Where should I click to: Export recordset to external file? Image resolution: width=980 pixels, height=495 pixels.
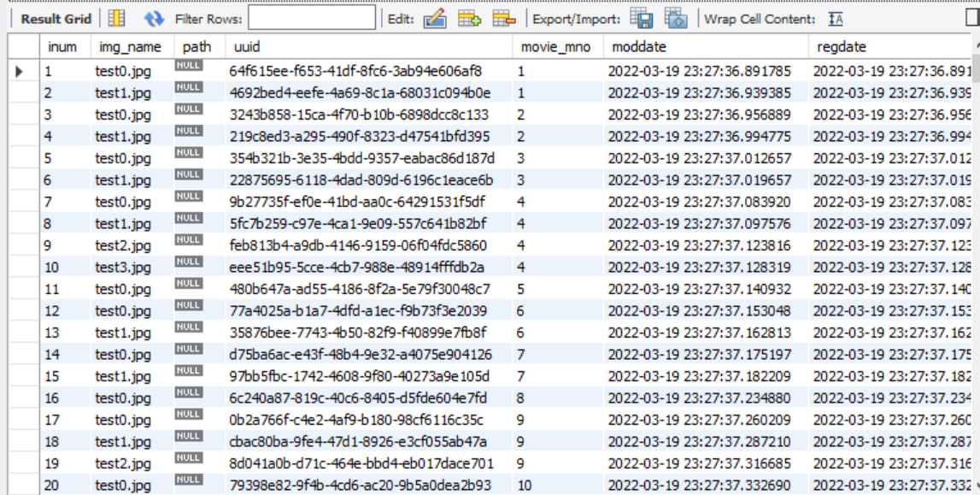[x=642, y=19]
